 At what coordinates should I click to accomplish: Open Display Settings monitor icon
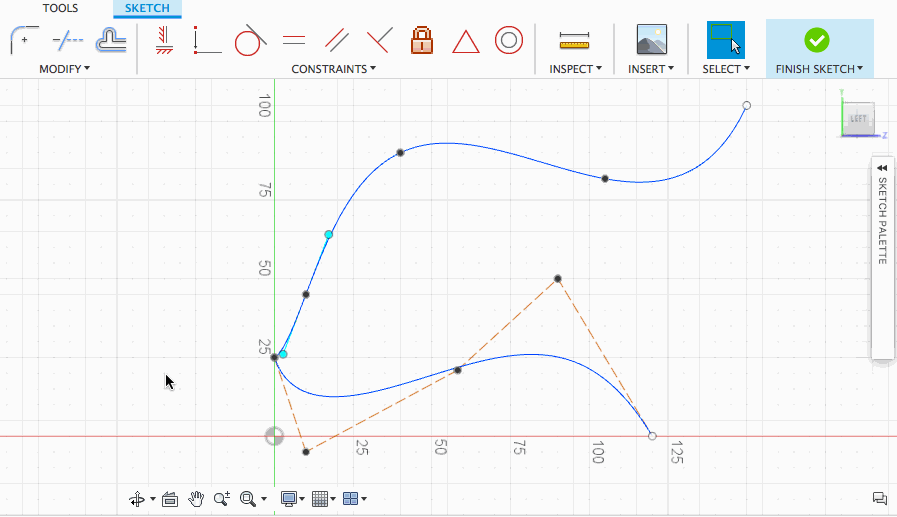pos(289,499)
